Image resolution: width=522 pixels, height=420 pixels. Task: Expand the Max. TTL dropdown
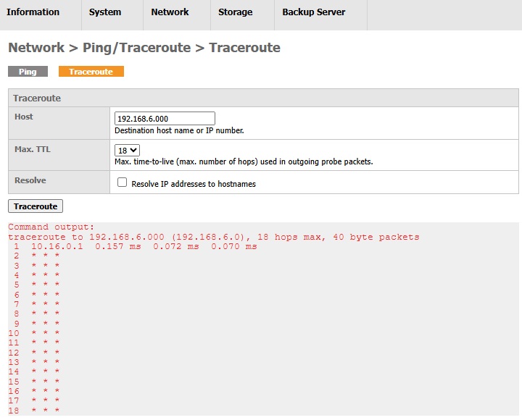(128, 150)
